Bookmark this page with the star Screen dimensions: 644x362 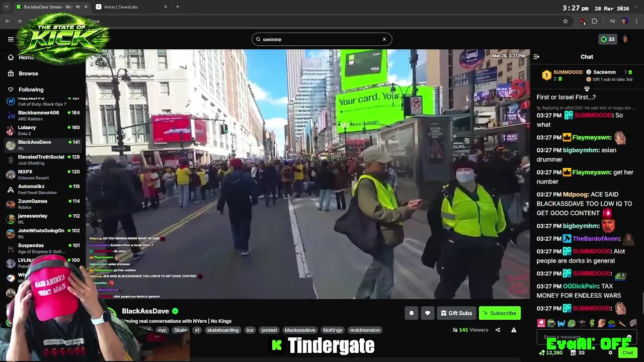pos(566,21)
